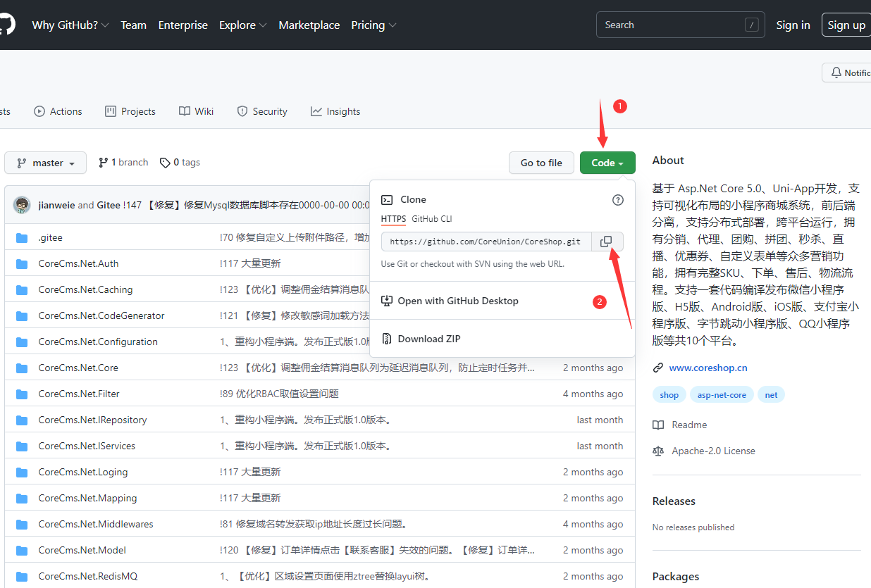Click the branch icon next to 1 branch
The width and height of the screenshot is (871, 588).
pos(104,163)
